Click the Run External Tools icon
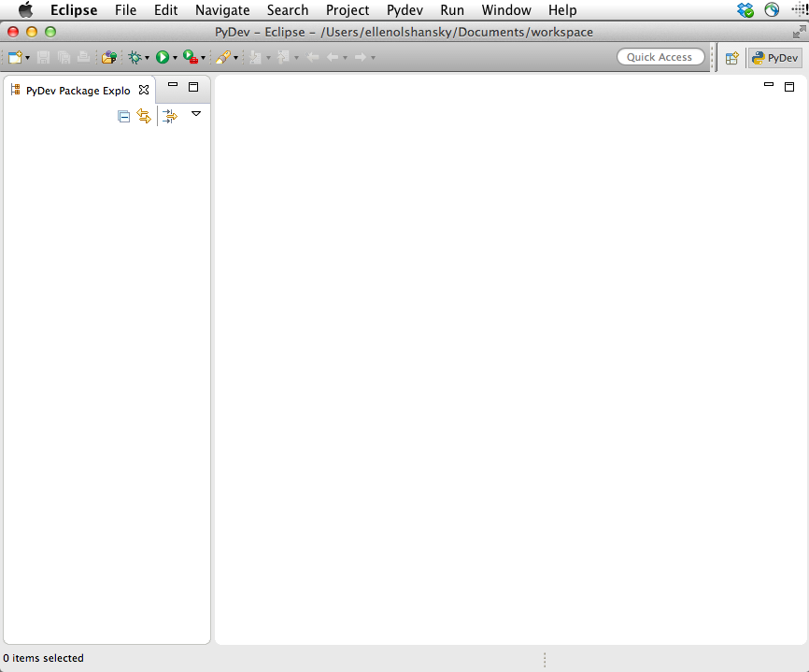 [190, 57]
